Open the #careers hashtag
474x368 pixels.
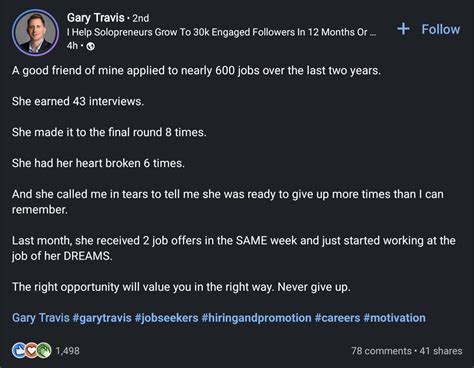(337, 318)
